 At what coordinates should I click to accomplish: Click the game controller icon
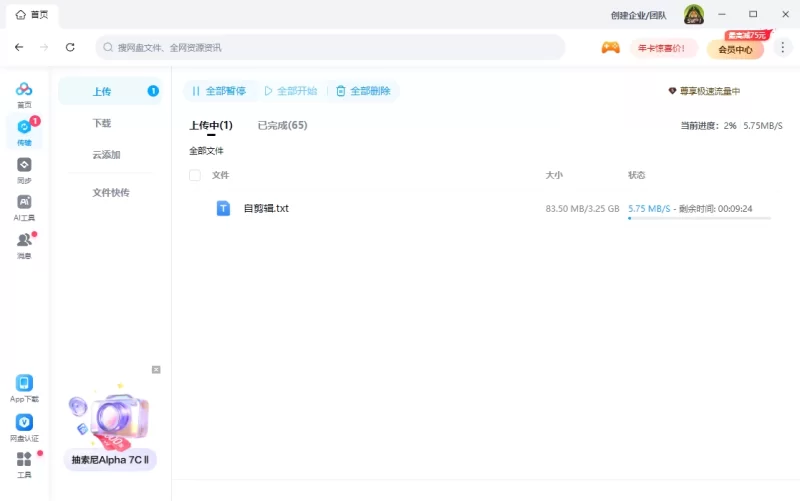pos(610,48)
